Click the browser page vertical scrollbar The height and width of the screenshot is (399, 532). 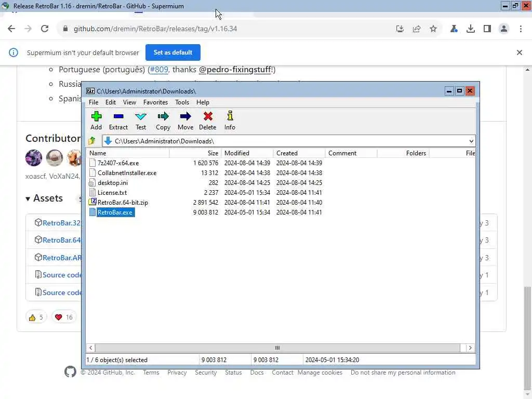[x=527, y=338]
